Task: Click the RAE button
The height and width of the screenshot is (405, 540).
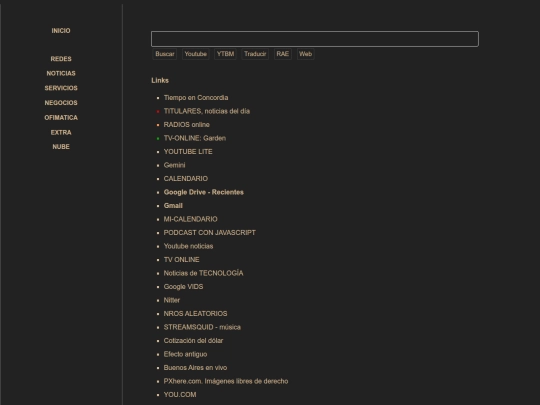Action: point(283,54)
